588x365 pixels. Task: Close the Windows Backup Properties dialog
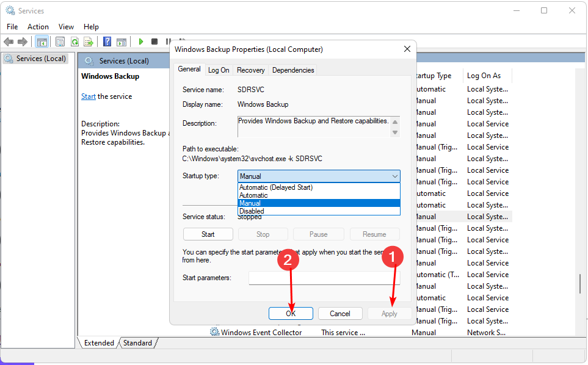point(407,49)
